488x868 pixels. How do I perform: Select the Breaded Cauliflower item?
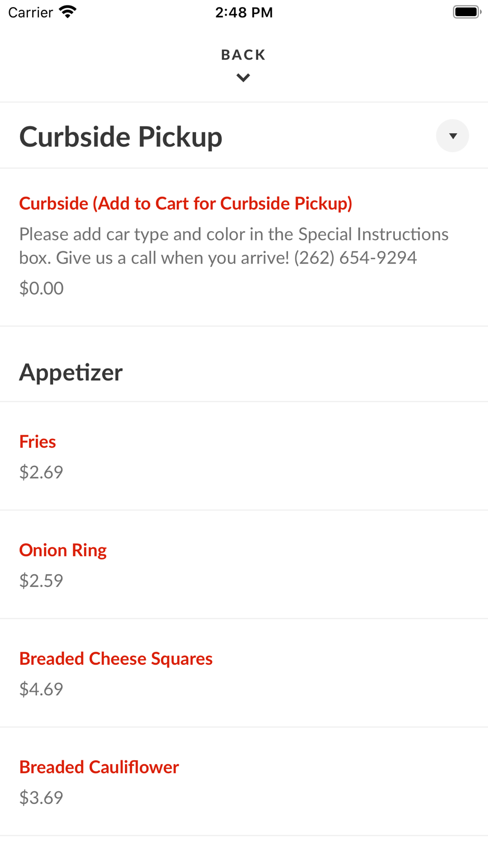[99, 767]
